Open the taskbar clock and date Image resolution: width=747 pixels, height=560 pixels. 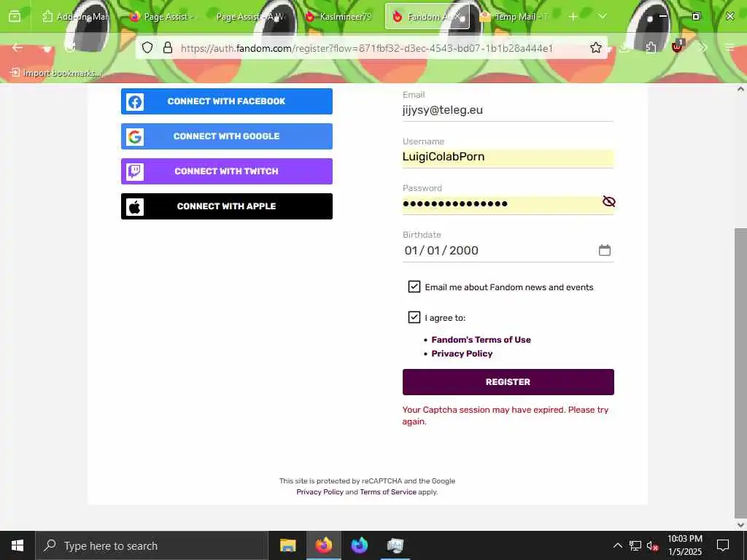tap(684, 545)
